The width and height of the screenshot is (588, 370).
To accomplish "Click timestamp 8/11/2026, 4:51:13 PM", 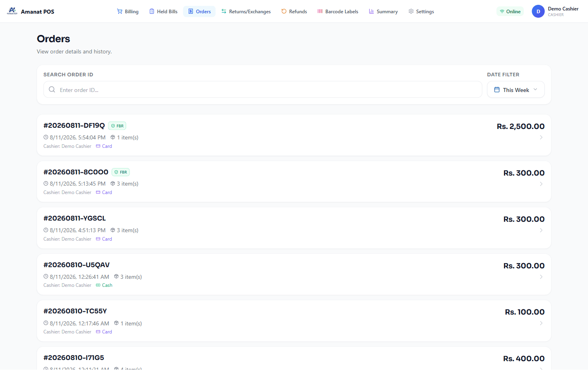I will pyautogui.click(x=78, y=230).
